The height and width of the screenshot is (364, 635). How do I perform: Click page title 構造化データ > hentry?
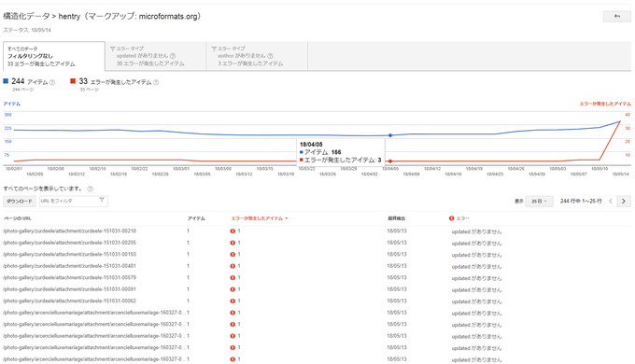[x=102, y=17]
